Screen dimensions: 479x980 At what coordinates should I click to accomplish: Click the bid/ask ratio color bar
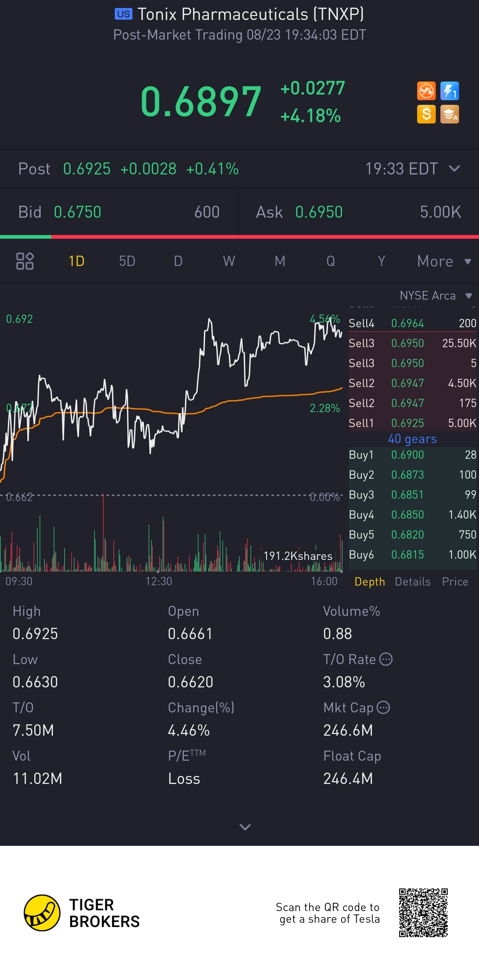click(x=239, y=237)
